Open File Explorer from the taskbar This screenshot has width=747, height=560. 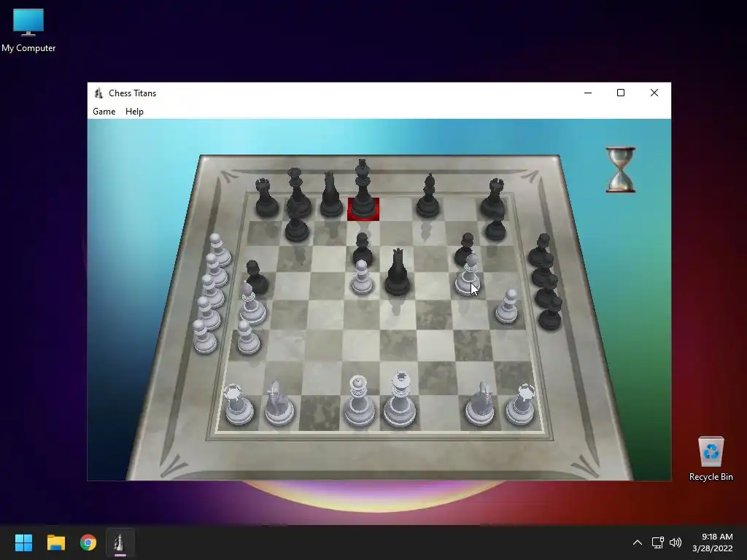point(55,542)
